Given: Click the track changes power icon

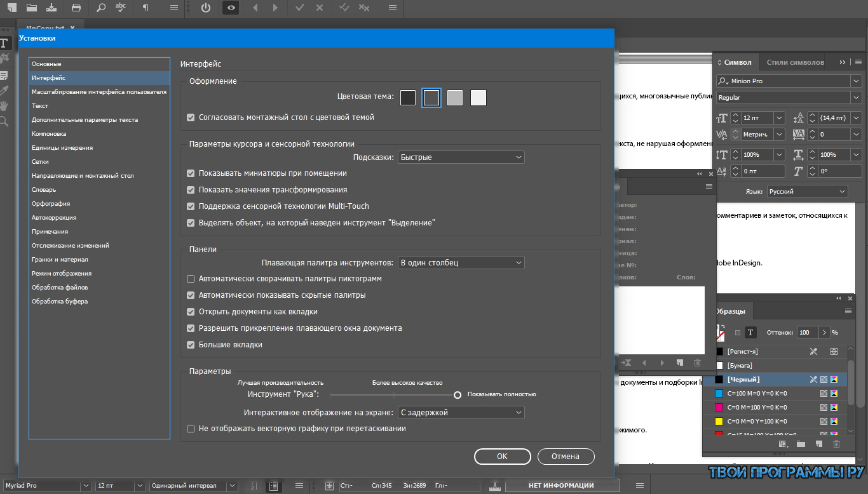Looking at the screenshot, I should (x=205, y=8).
